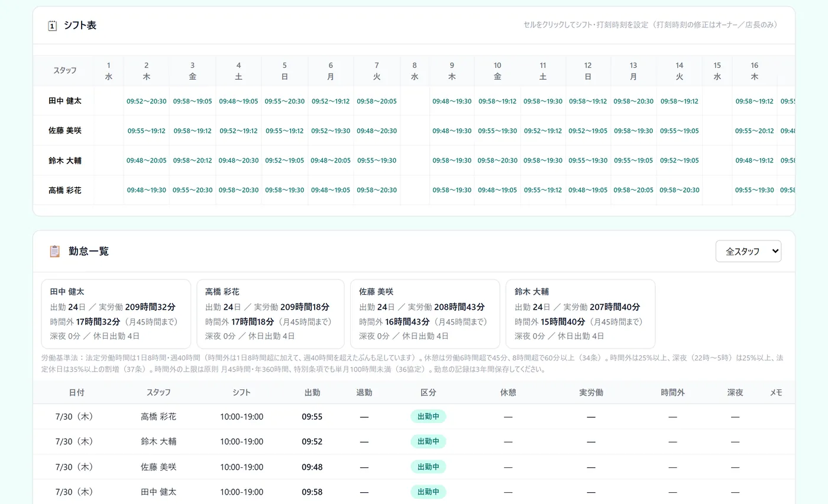Click the 佐藤 美咲 attendance summary card
Viewport: 828px width, 504px height.
(425, 314)
